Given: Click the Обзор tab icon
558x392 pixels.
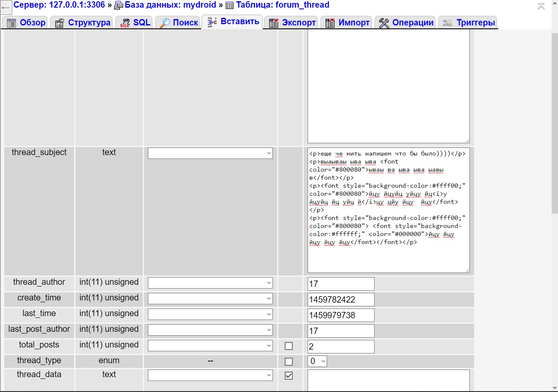Looking at the screenshot, I should pos(11,23).
